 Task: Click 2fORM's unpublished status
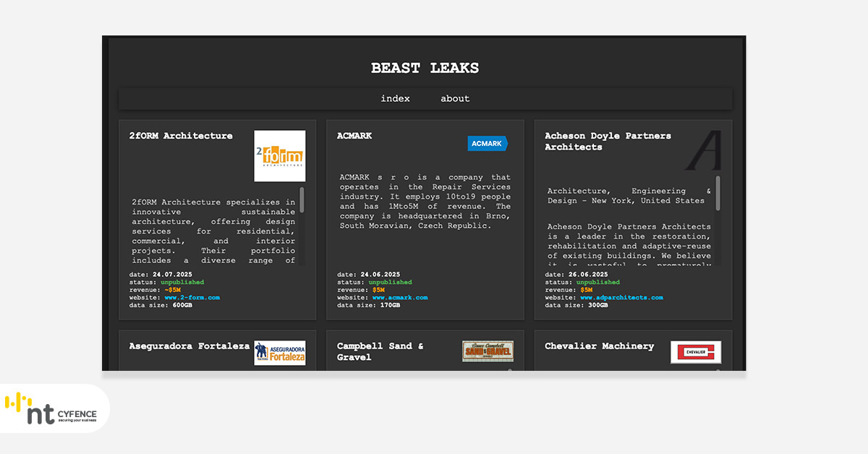(182, 282)
